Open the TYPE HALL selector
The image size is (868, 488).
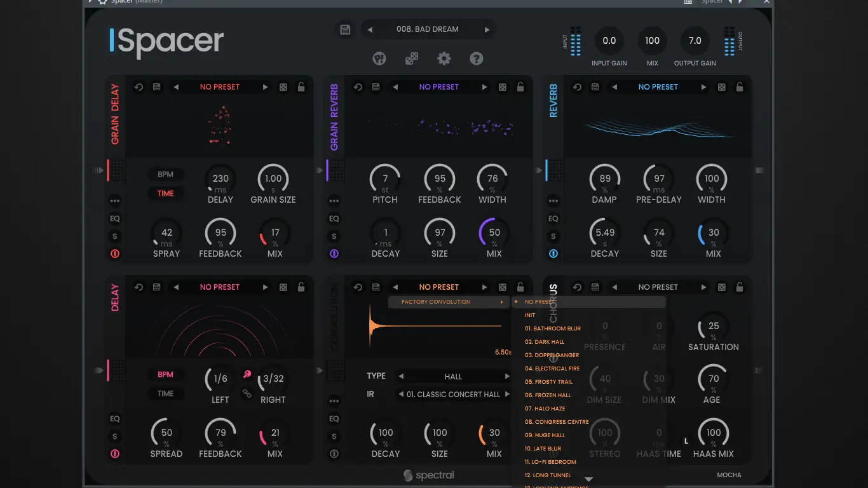pyautogui.click(x=454, y=376)
